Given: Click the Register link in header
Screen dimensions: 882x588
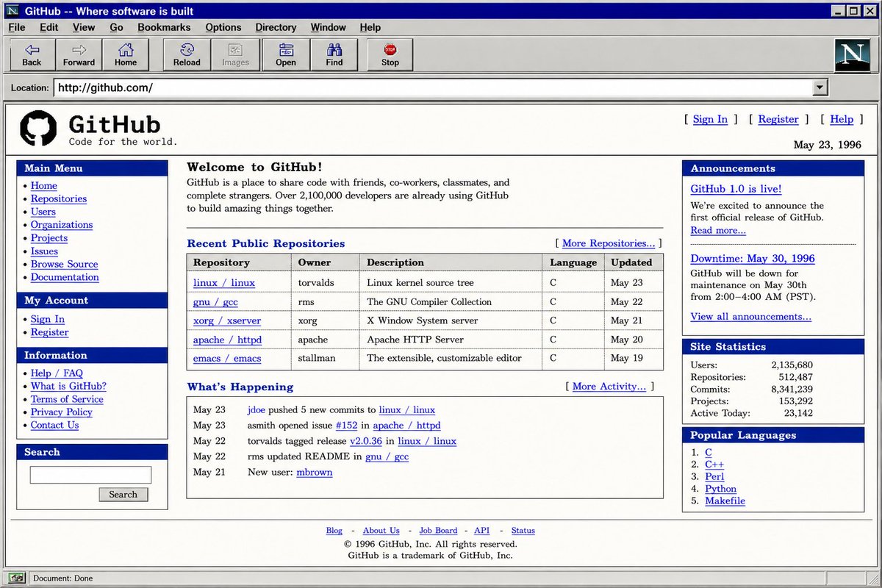Looking at the screenshot, I should pyautogui.click(x=778, y=119).
